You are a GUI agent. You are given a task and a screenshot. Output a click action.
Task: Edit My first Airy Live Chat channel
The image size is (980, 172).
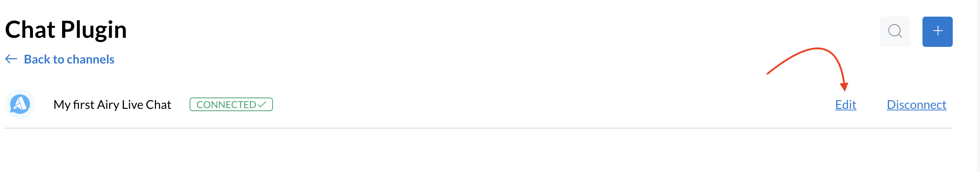[845, 105]
